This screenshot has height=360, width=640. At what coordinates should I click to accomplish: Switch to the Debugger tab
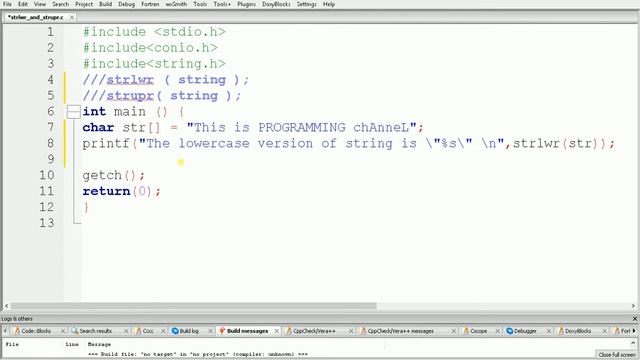[524, 331]
